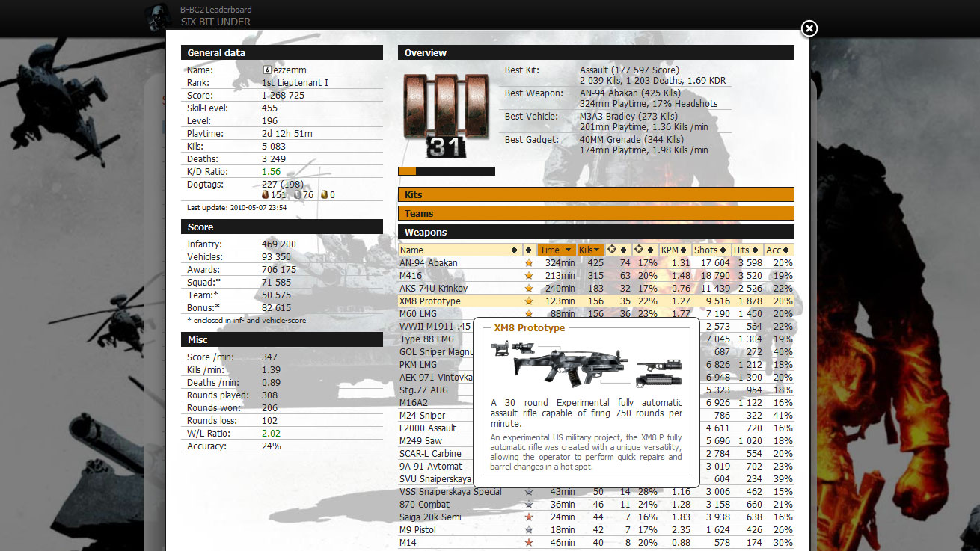Viewport: 980px width, 551px height.
Task: Click the silver star for M9 Pistol
Action: pyautogui.click(x=528, y=530)
